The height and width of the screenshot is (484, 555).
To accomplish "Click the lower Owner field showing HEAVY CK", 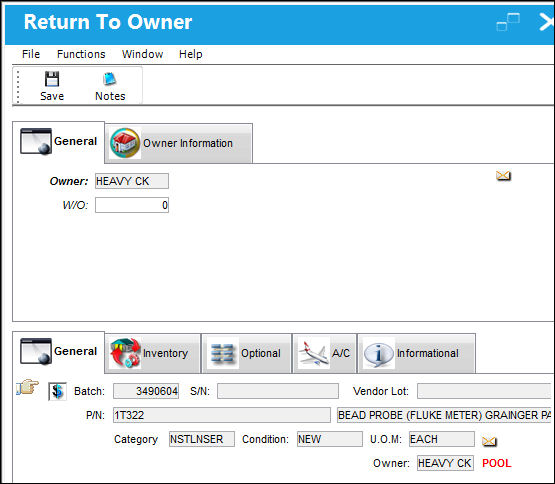I will tap(445, 463).
